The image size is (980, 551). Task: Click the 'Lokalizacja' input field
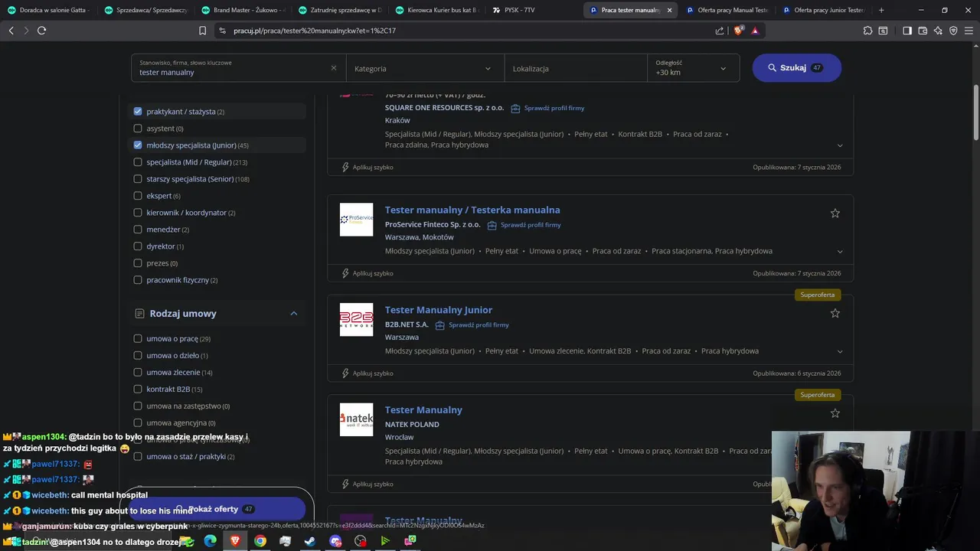(575, 68)
